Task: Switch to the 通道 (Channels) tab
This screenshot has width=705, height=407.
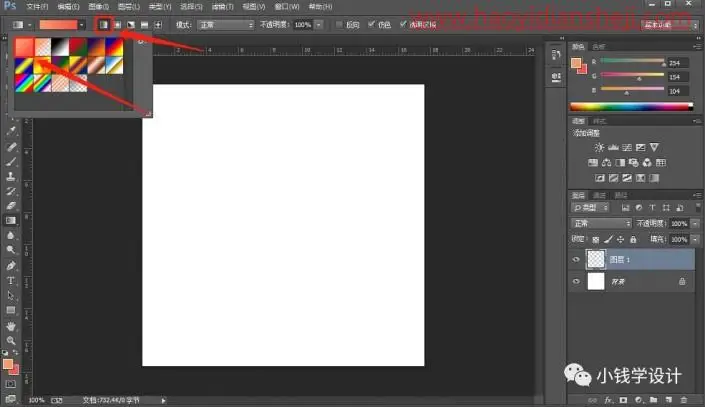Action: click(600, 195)
